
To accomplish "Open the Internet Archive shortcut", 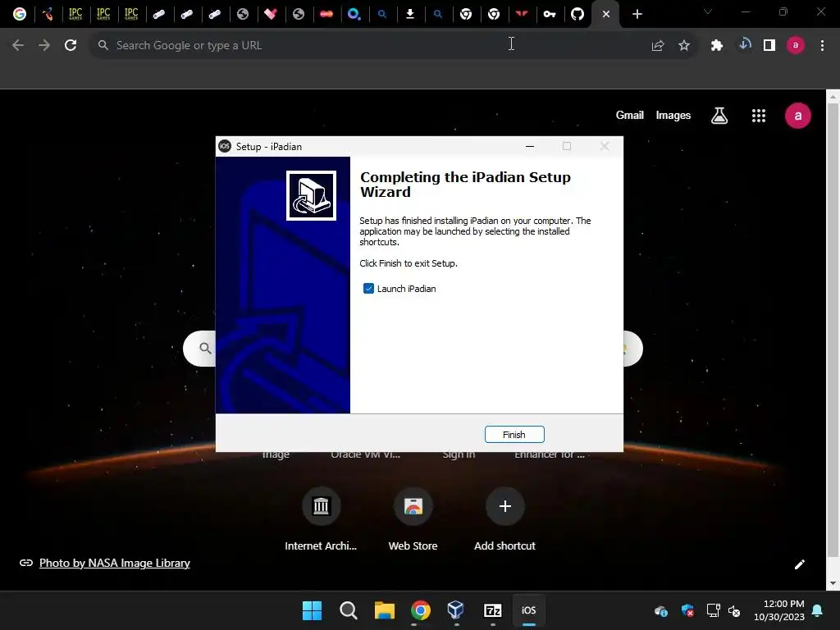I will tap(321, 505).
